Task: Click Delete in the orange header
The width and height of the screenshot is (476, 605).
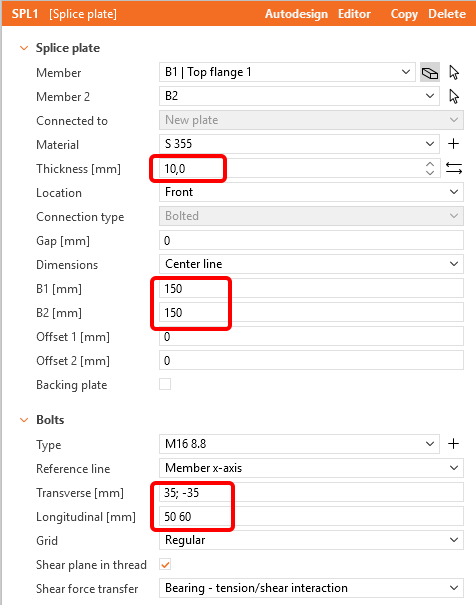Action: coord(447,14)
